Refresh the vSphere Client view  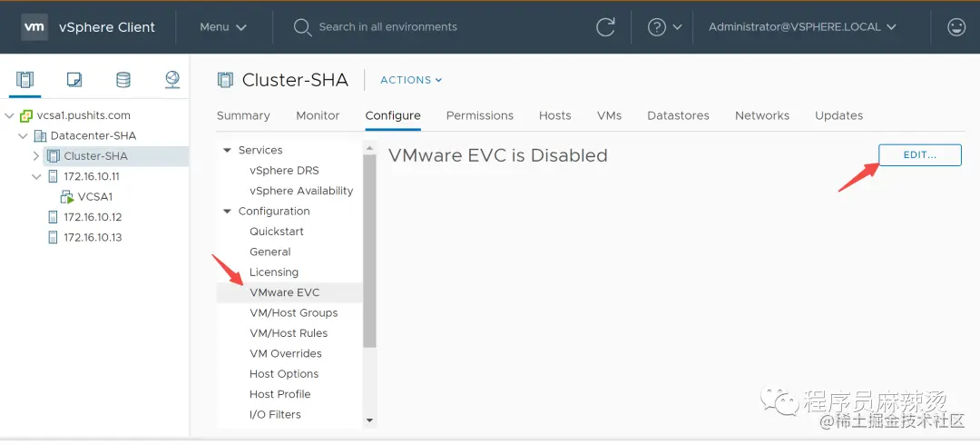[x=605, y=27]
